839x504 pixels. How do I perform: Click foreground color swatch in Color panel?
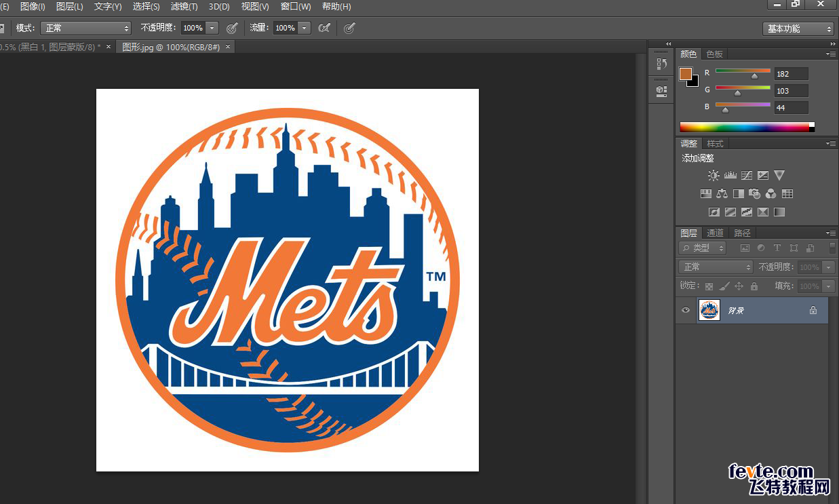[686, 73]
